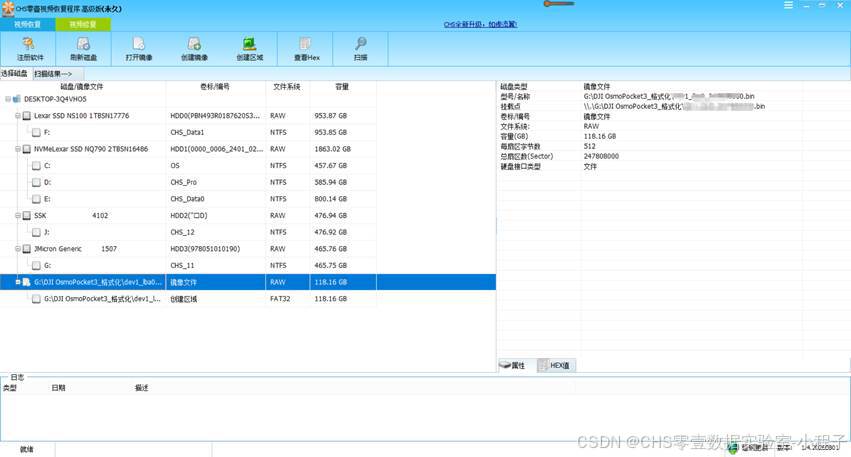851x457 pixels.
Task: Collapse the Lexar SSD NS100 tree node
Action: click(x=17, y=116)
